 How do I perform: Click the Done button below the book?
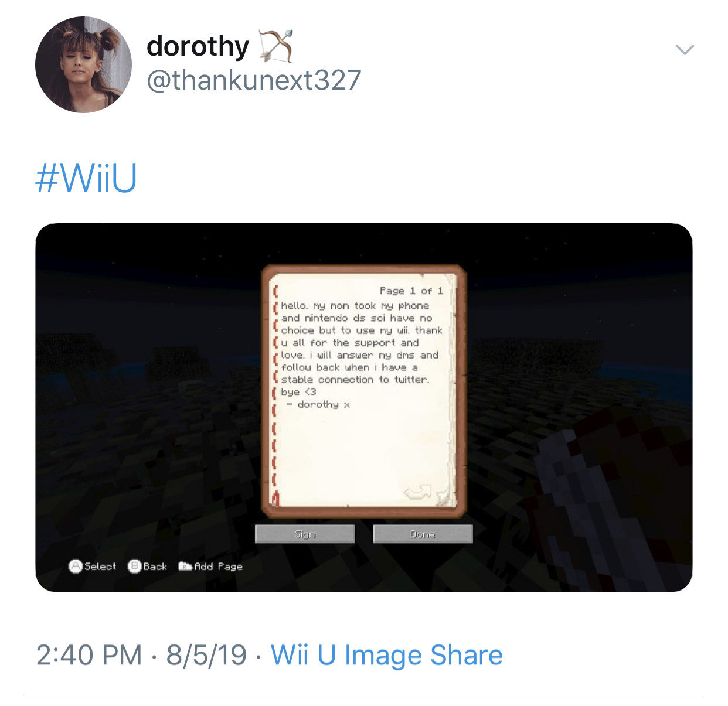[x=423, y=534]
